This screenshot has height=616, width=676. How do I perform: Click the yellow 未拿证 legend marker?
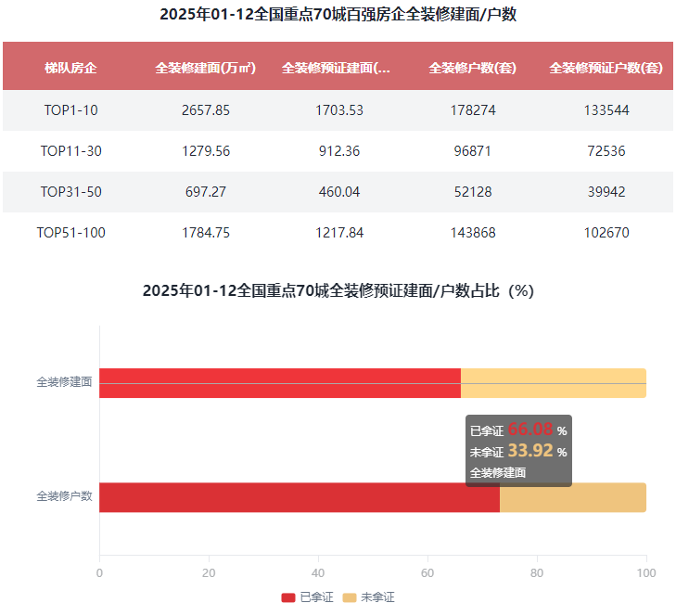[350, 597]
